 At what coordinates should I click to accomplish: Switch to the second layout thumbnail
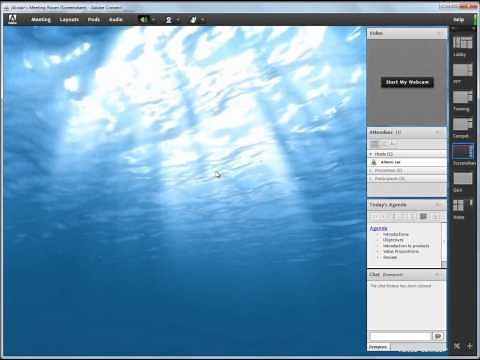[x=462, y=70]
